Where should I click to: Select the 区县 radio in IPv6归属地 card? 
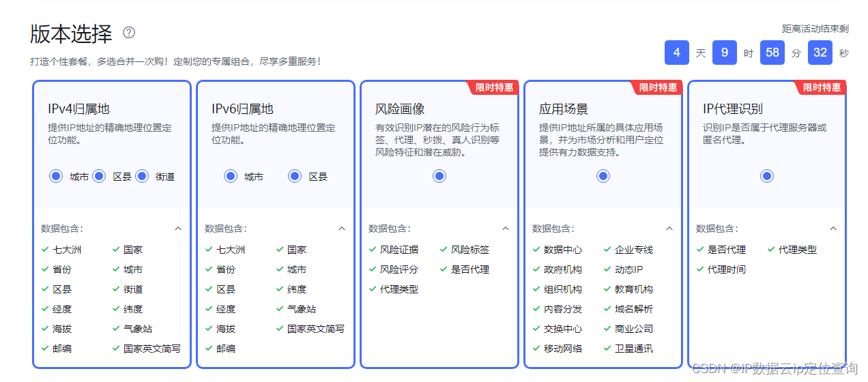click(295, 176)
